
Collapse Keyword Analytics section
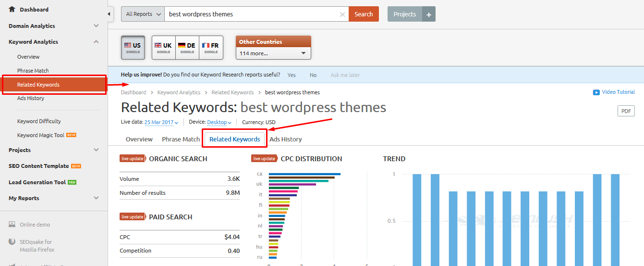[97, 42]
